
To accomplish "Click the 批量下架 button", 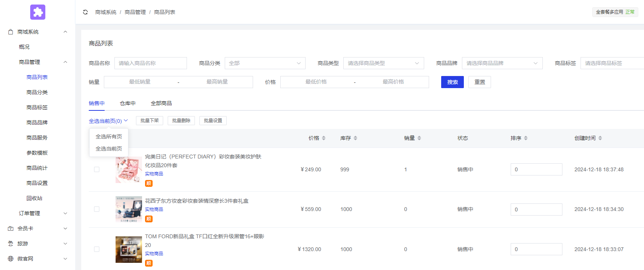I will click(x=150, y=121).
